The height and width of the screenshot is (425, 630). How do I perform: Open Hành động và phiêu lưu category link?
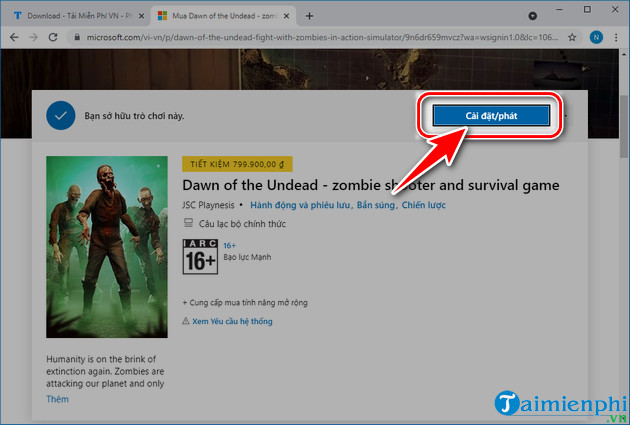point(300,205)
